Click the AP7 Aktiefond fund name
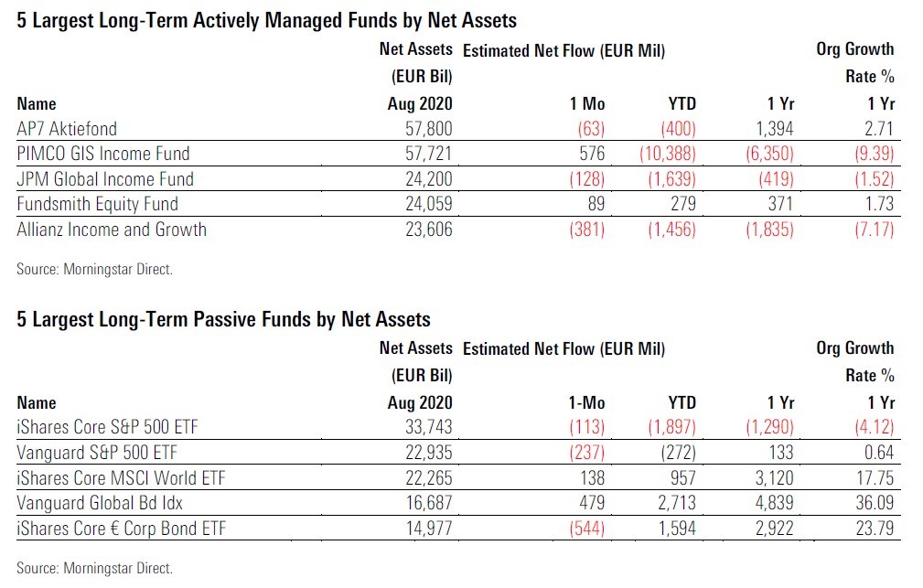This screenshot has width=923, height=588. point(67,129)
